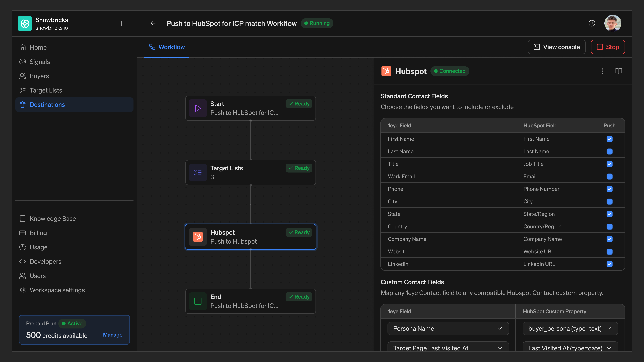Image resolution: width=644 pixels, height=362 pixels.
Task: Click the Usage pie chart icon
Action: point(22,247)
